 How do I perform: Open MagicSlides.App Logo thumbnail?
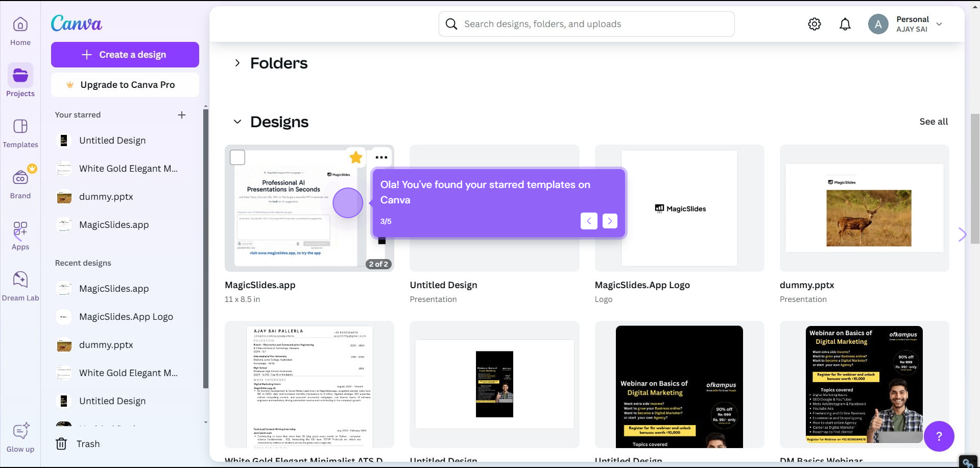[x=679, y=208]
